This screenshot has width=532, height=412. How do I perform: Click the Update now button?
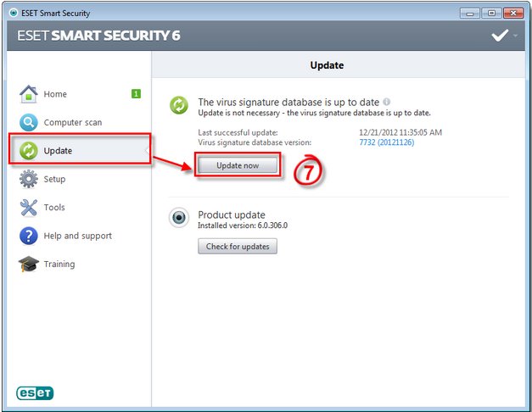click(238, 165)
